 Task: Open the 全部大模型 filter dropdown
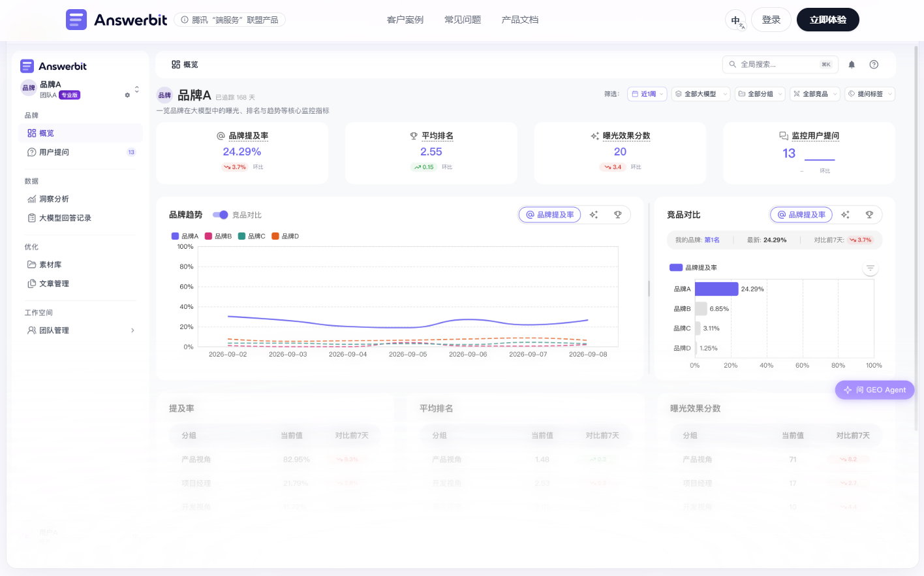tap(701, 94)
